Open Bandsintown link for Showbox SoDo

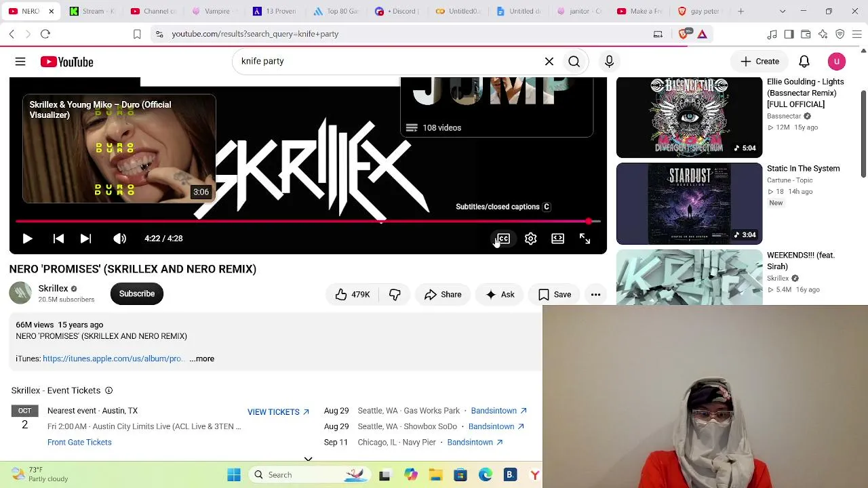(x=496, y=426)
